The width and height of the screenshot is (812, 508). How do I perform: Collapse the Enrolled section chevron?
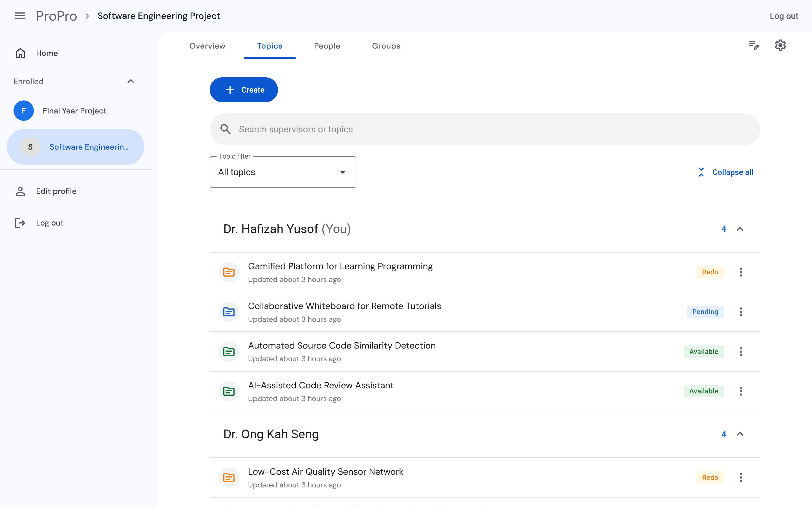coord(131,81)
